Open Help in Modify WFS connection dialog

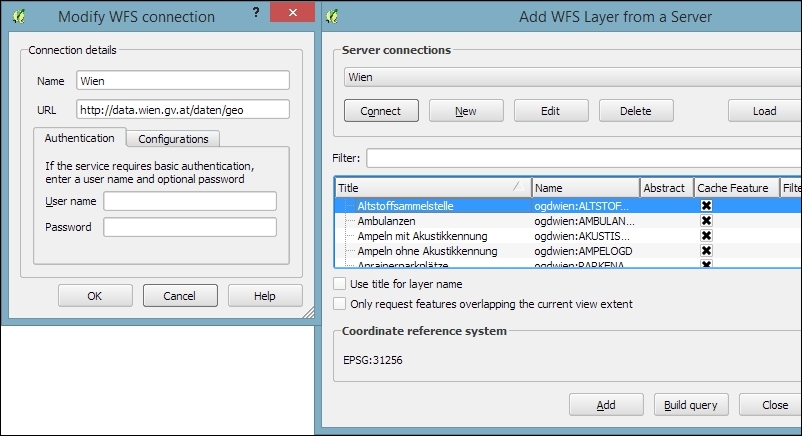click(x=265, y=296)
